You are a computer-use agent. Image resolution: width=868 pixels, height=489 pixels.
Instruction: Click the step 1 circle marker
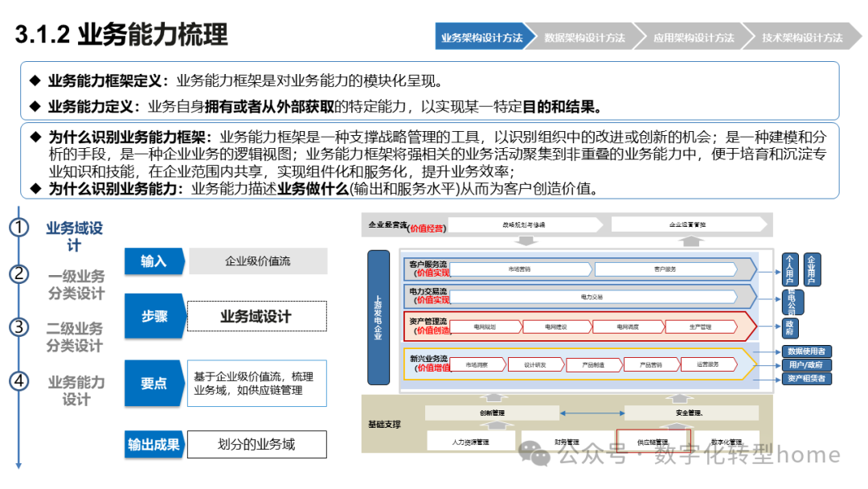(19, 228)
